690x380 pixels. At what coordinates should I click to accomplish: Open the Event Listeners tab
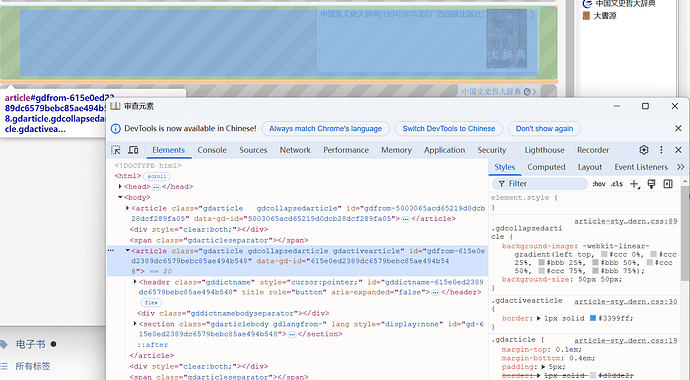[641, 167]
